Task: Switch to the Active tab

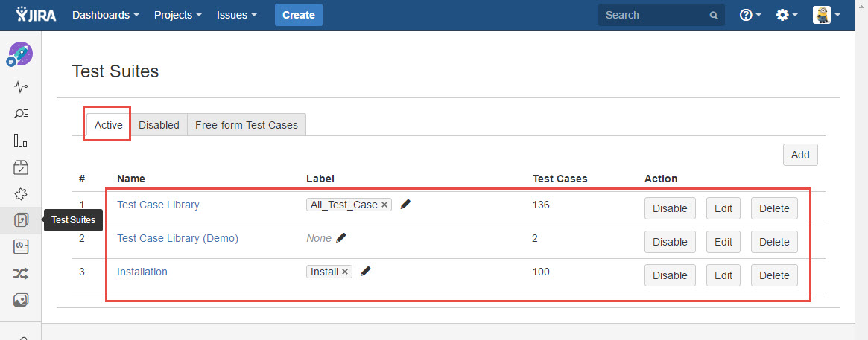Action: 109,125
